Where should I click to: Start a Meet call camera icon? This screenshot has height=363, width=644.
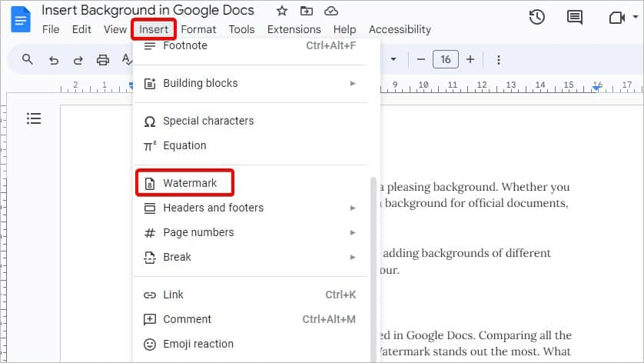[x=616, y=18]
